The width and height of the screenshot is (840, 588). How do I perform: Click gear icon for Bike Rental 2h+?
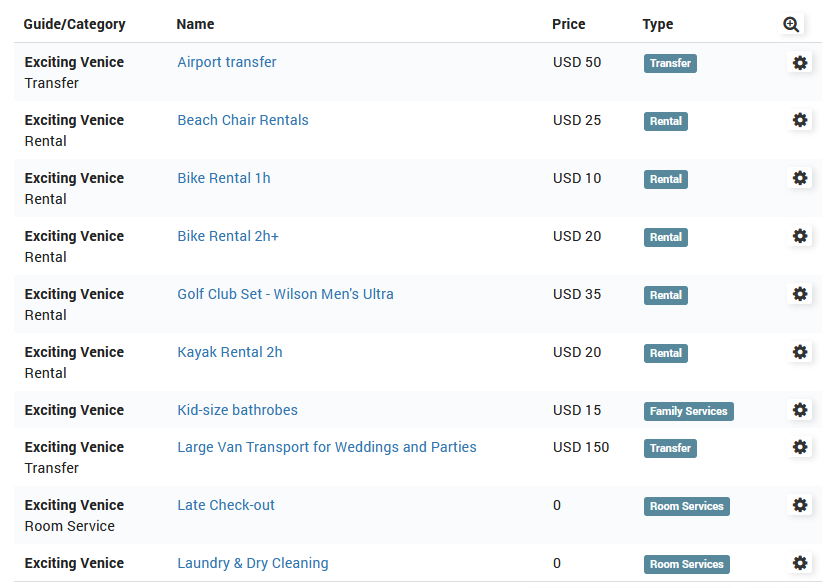(x=799, y=236)
